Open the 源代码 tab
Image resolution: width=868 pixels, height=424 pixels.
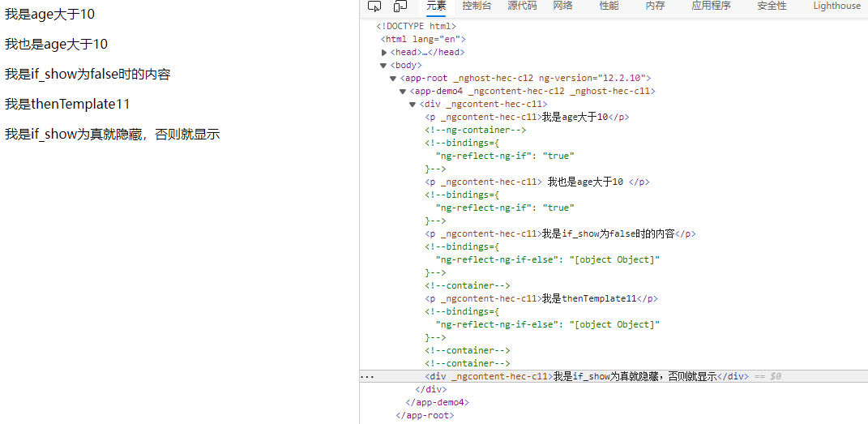(522, 6)
